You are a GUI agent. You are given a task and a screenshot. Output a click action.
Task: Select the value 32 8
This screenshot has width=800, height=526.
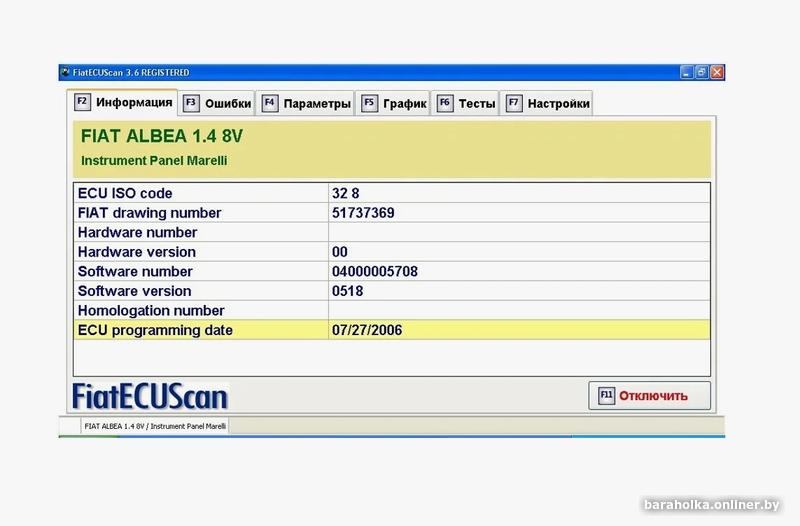point(345,193)
